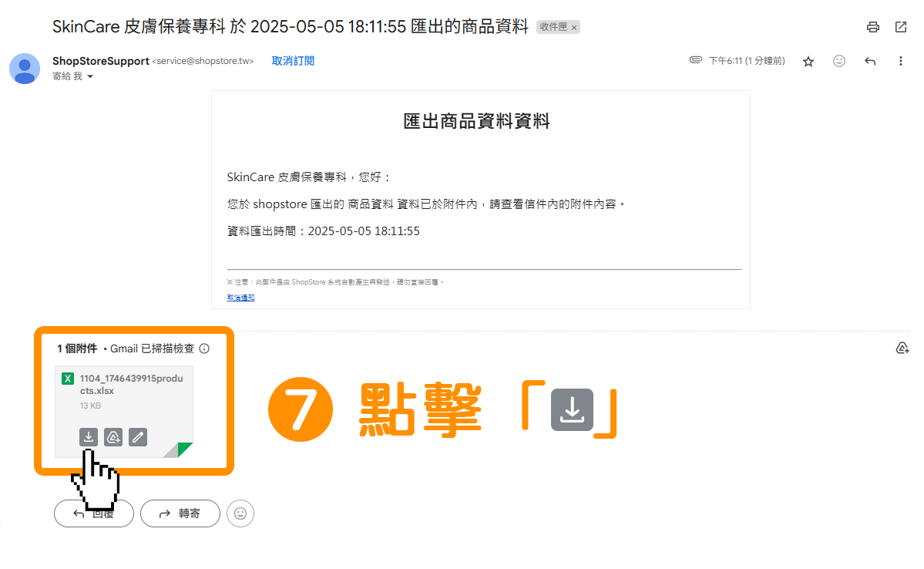Click the 回覆 reply button
This screenshot has width=924, height=569.
tap(94, 513)
